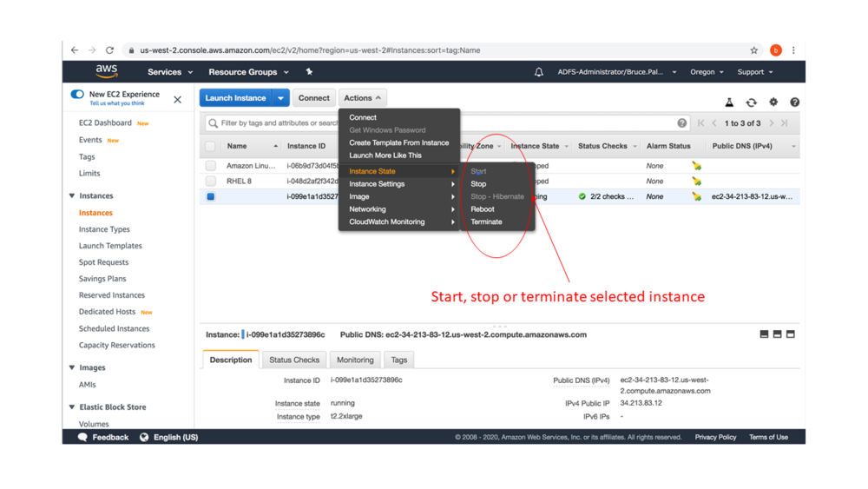Tick the select-all instances checkbox

pyautogui.click(x=210, y=146)
